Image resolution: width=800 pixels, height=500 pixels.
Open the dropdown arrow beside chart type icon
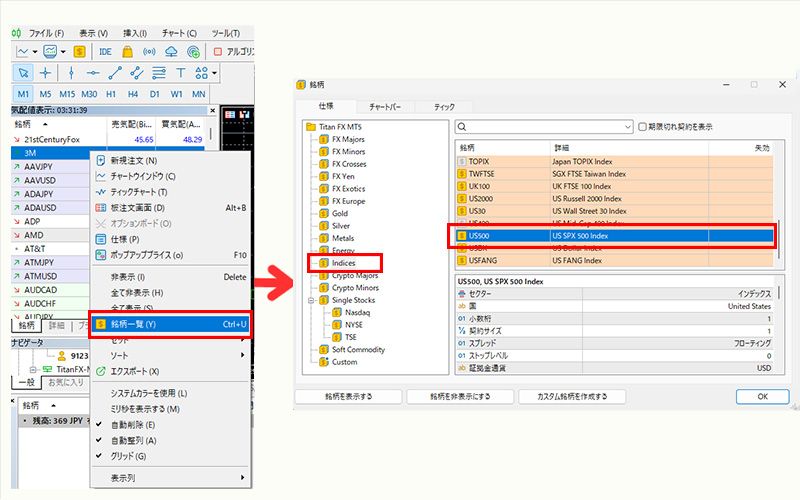[x=35, y=52]
